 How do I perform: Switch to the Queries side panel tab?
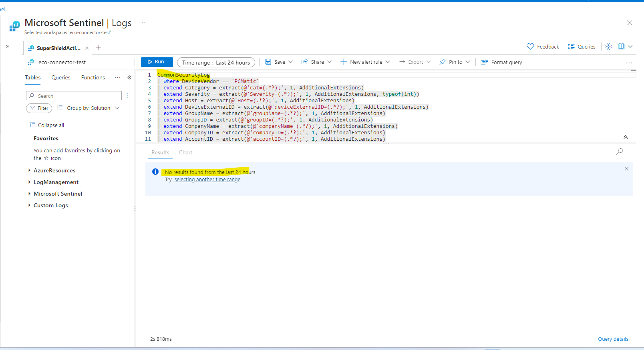point(61,77)
